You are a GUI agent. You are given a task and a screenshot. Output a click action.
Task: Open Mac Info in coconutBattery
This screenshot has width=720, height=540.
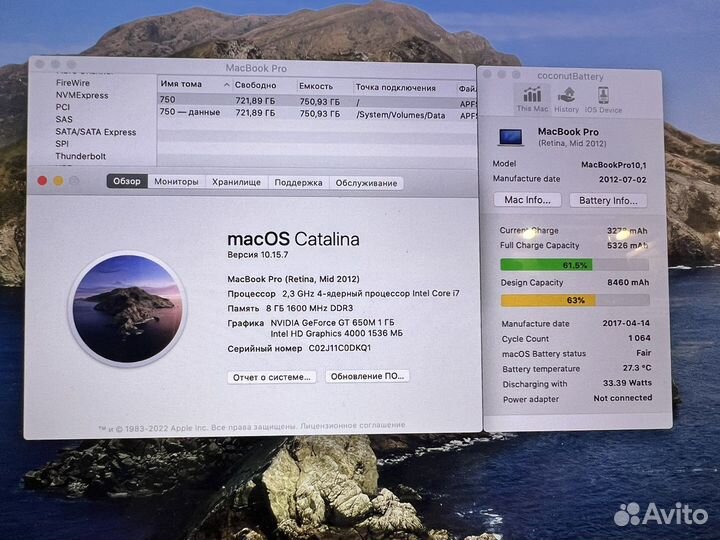[x=527, y=200]
